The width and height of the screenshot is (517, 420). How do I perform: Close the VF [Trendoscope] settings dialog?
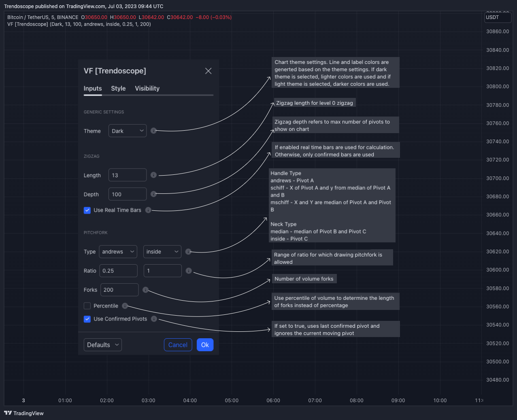pos(209,71)
